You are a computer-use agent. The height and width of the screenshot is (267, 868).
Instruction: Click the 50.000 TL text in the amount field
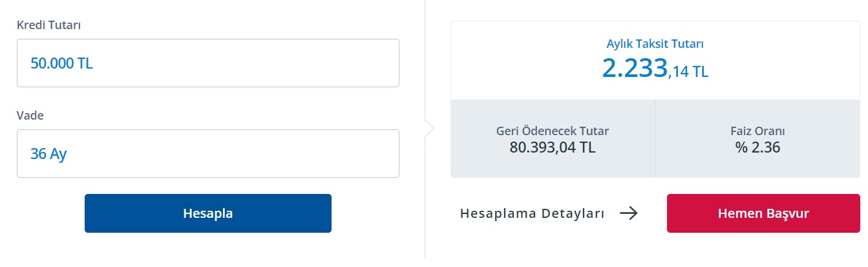point(61,63)
